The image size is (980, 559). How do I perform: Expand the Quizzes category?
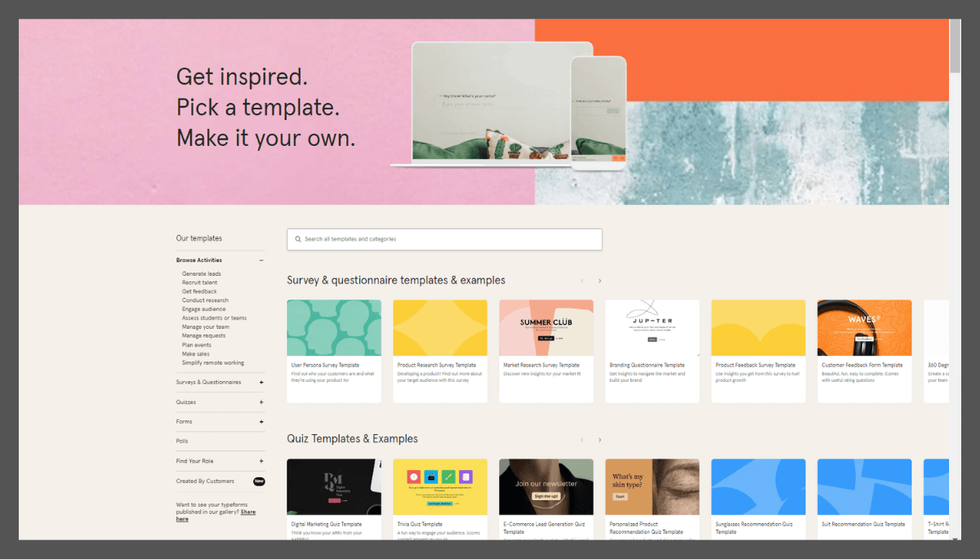261,402
